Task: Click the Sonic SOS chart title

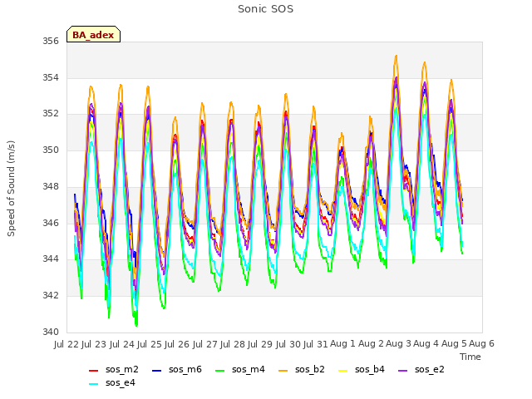Action: pos(265,9)
